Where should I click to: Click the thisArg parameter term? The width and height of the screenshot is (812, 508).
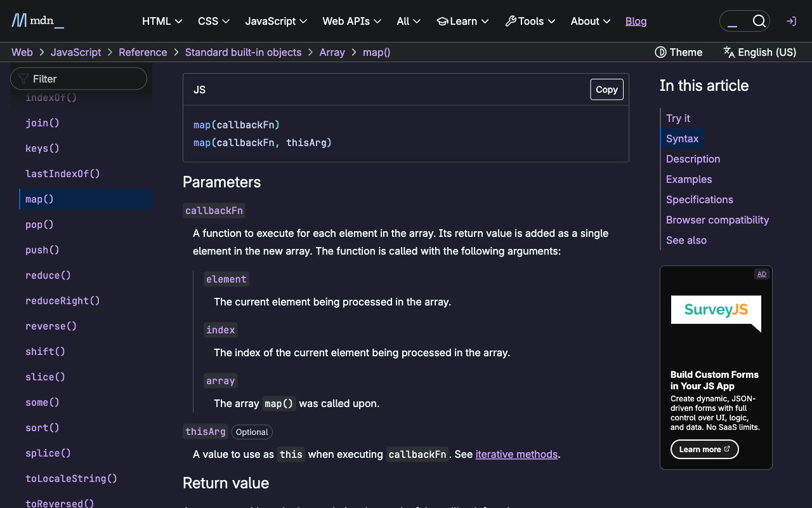pyautogui.click(x=206, y=432)
